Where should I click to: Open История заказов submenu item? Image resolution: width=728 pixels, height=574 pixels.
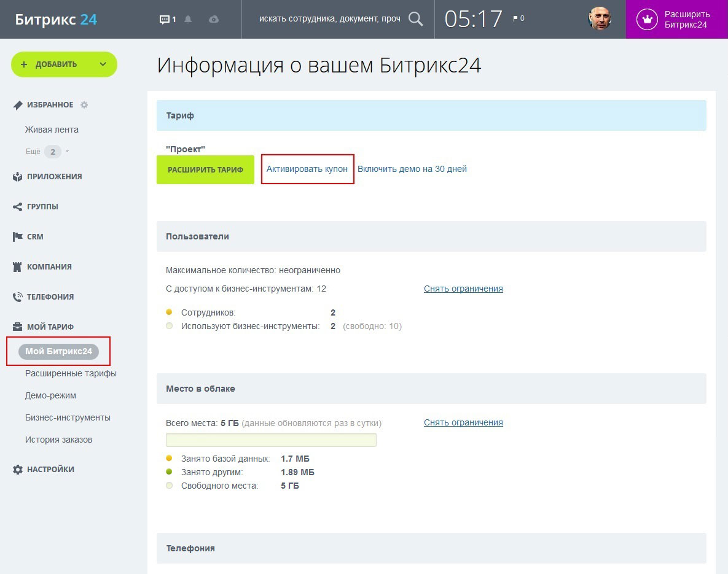(58, 440)
